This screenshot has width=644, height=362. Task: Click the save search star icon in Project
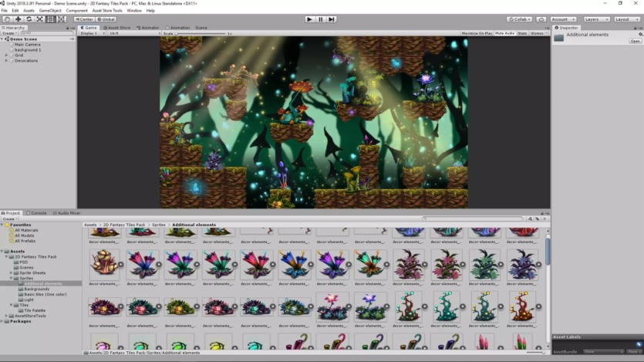(x=545, y=219)
